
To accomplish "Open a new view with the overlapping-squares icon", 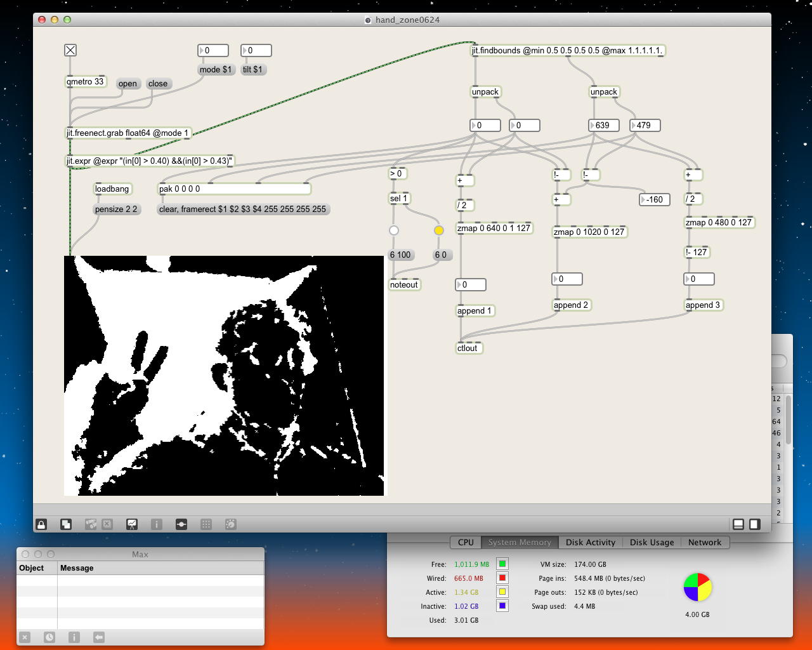I will point(66,524).
